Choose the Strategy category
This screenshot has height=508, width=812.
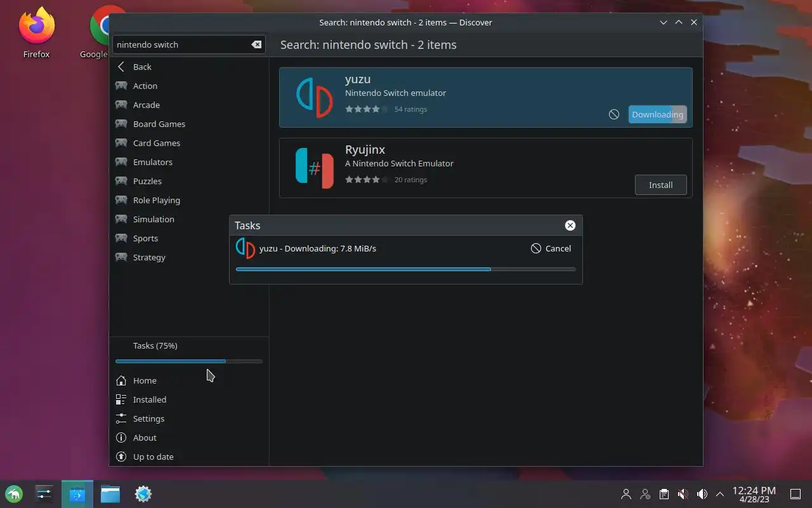click(189, 257)
